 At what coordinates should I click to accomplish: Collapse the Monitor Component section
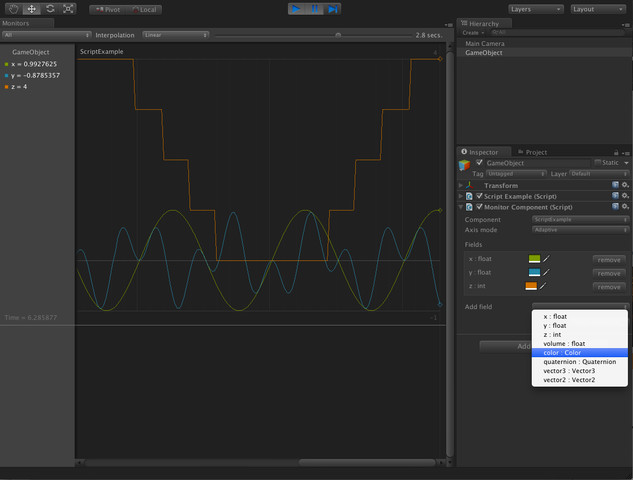(461, 207)
